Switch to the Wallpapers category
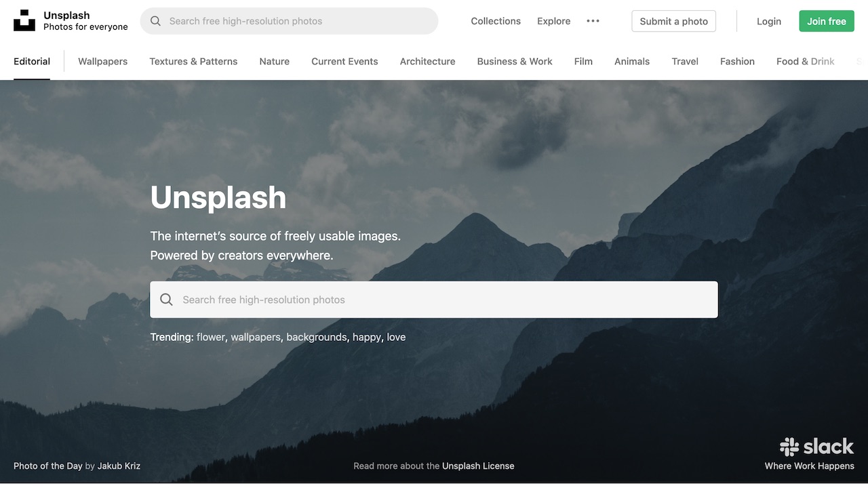The width and height of the screenshot is (868, 488). point(102,61)
